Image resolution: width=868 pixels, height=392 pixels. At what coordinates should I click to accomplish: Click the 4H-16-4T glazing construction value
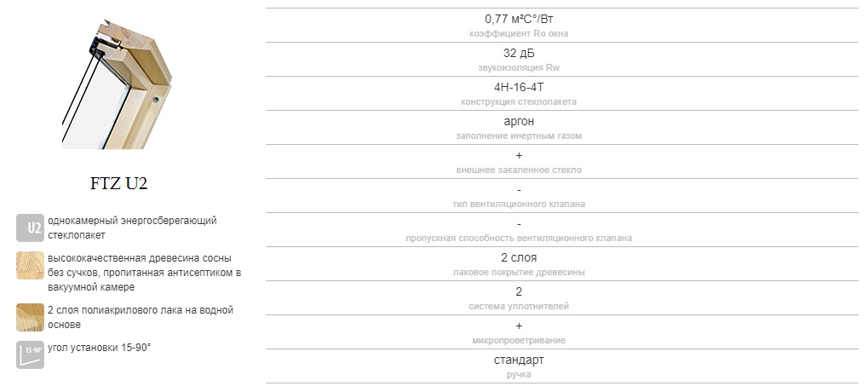click(519, 88)
